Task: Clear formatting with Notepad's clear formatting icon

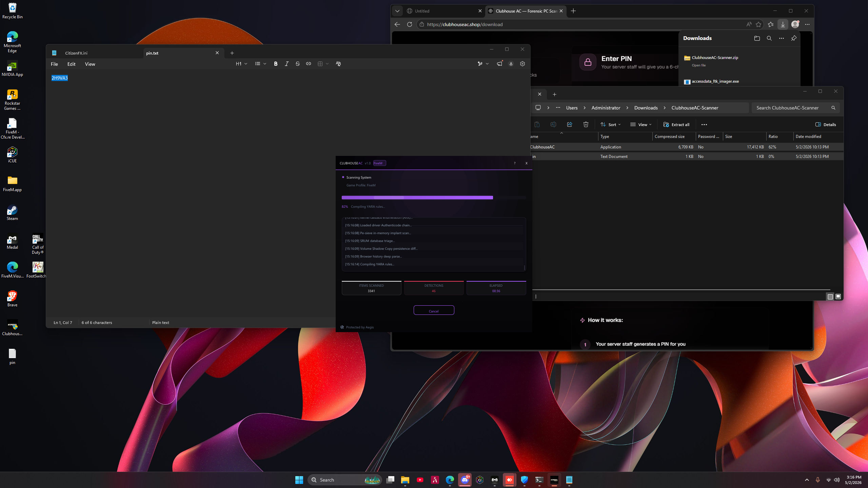Action: (x=338, y=64)
